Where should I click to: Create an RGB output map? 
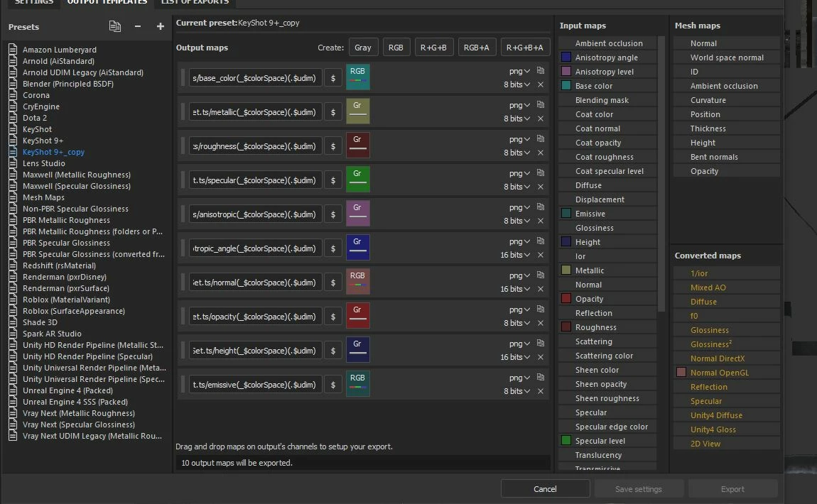396,48
